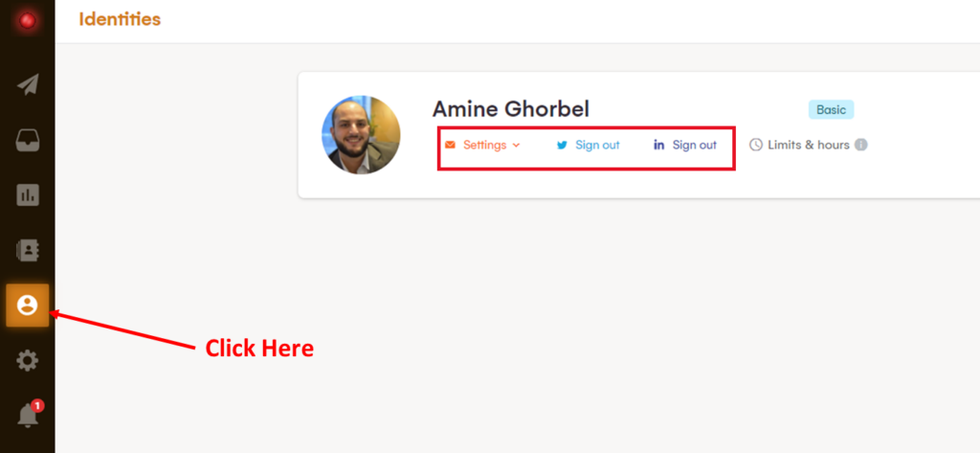Click the Basic plan badge
980x453 pixels.
click(x=831, y=110)
